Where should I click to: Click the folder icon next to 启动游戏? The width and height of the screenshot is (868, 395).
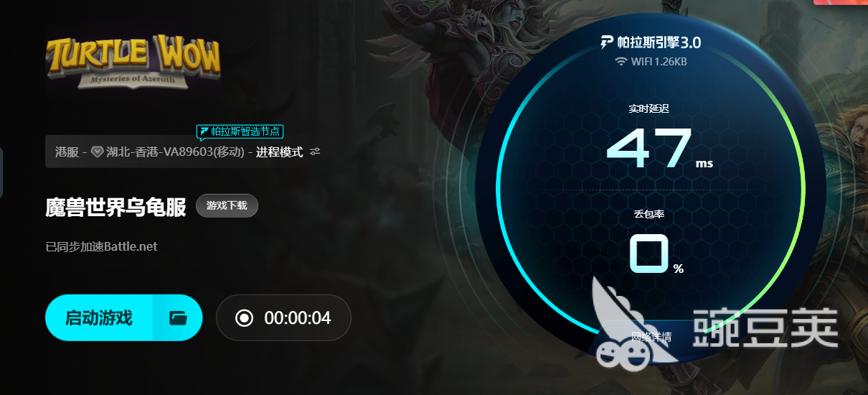[x=178, y=317]
